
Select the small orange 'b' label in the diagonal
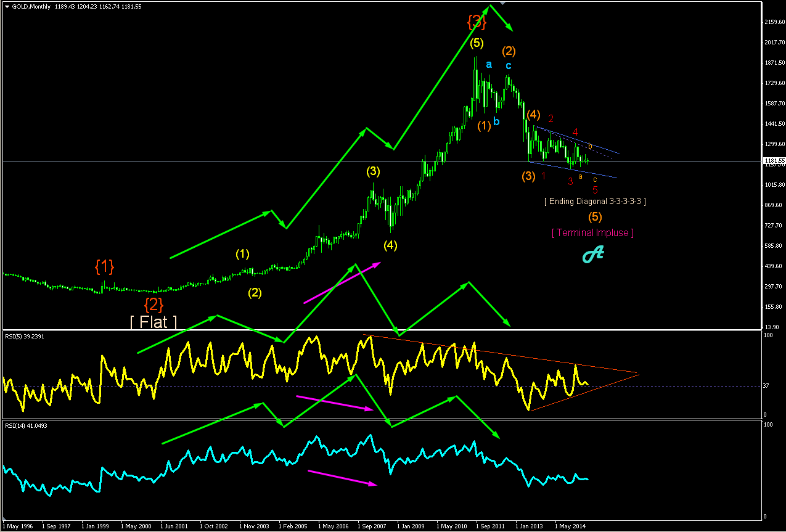pyautogui.click(x=590, y=146)
